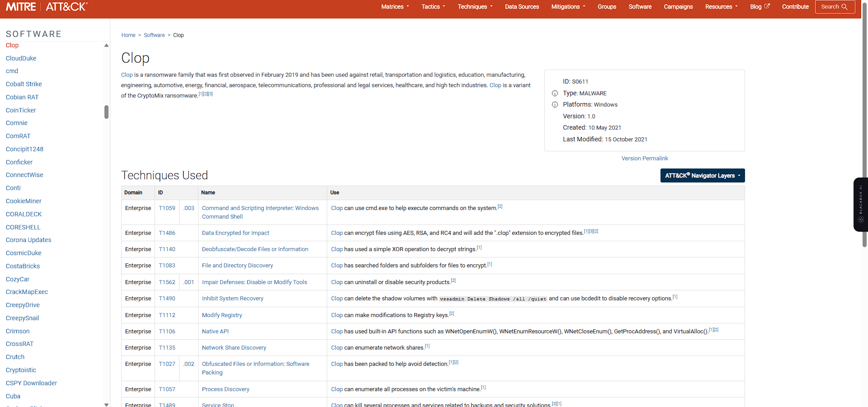Click the CryptoMix description citation [1]
Image resolution: width=868 pixels, height=407 pixels.
pos(201,94)
